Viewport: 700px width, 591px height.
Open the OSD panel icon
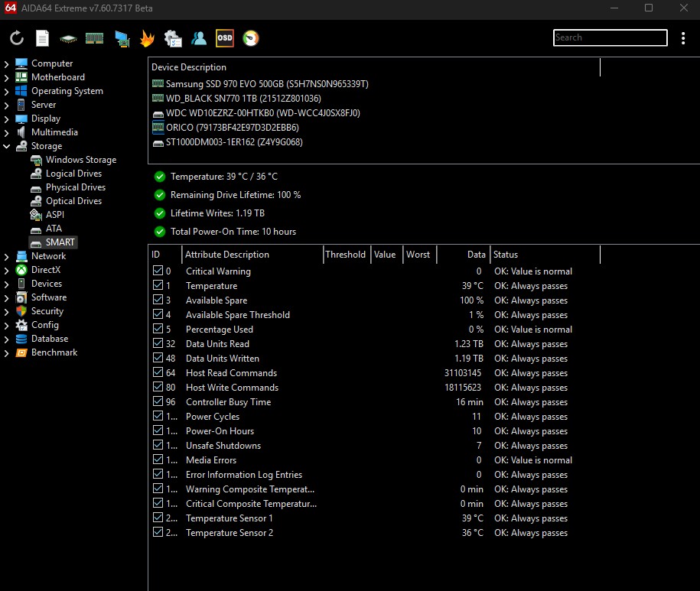coord(225,38)
